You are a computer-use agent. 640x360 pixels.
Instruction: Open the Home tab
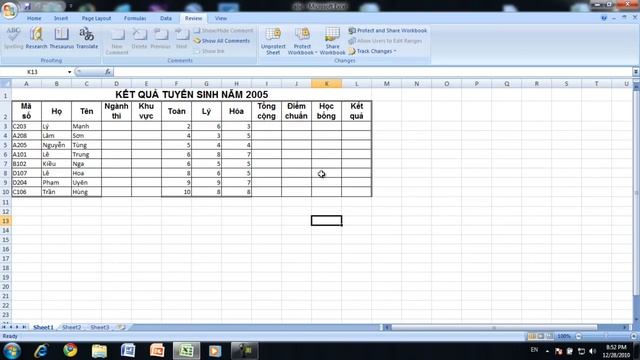34,18
